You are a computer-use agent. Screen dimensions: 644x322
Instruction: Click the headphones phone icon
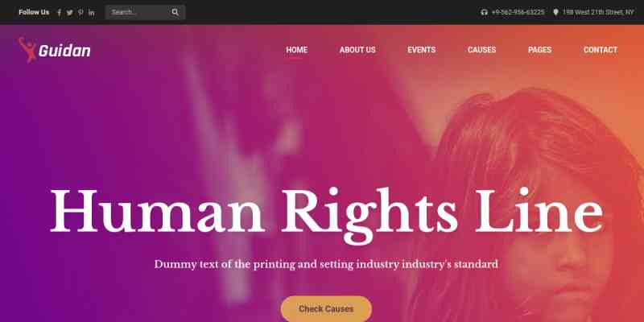[485, 12]
